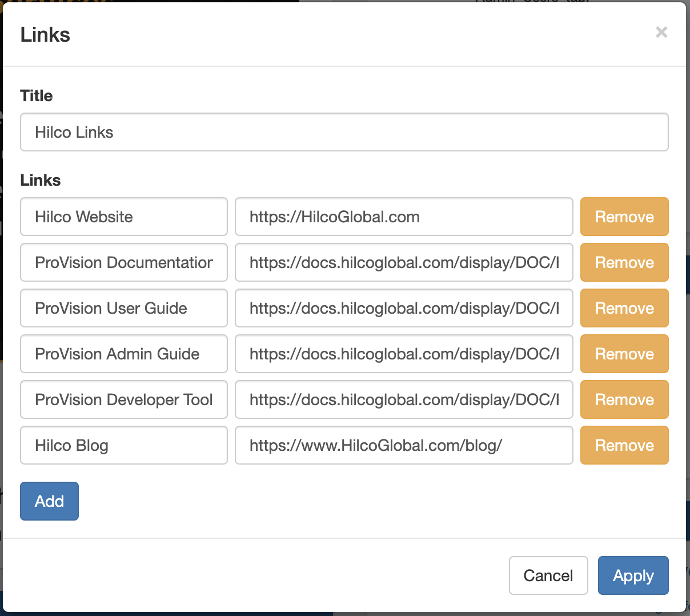Click the Hilco Website name field
The height and width of the screenshot is (616, 690).
(123, 217)
